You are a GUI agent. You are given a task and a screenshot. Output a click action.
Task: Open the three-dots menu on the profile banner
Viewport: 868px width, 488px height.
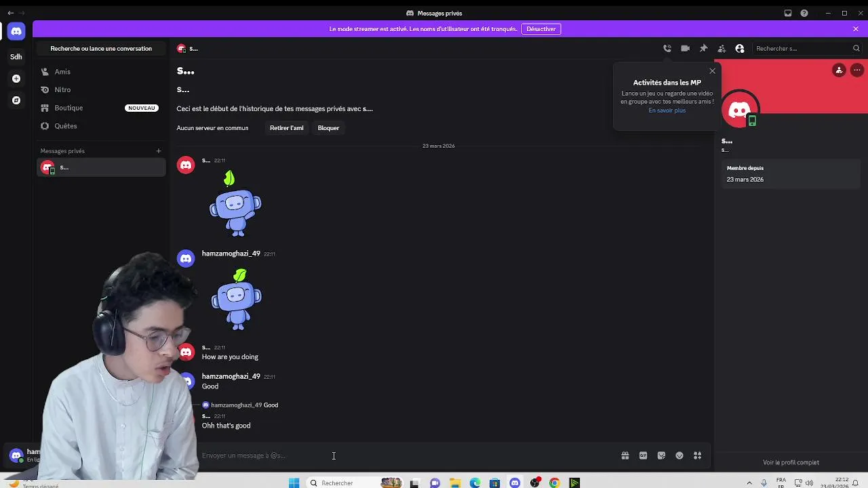(x=857, y=70)
